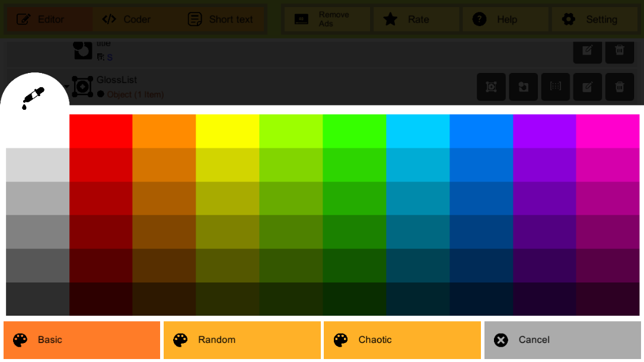Choose the Chaotic palette option

(x=402, y=340)
